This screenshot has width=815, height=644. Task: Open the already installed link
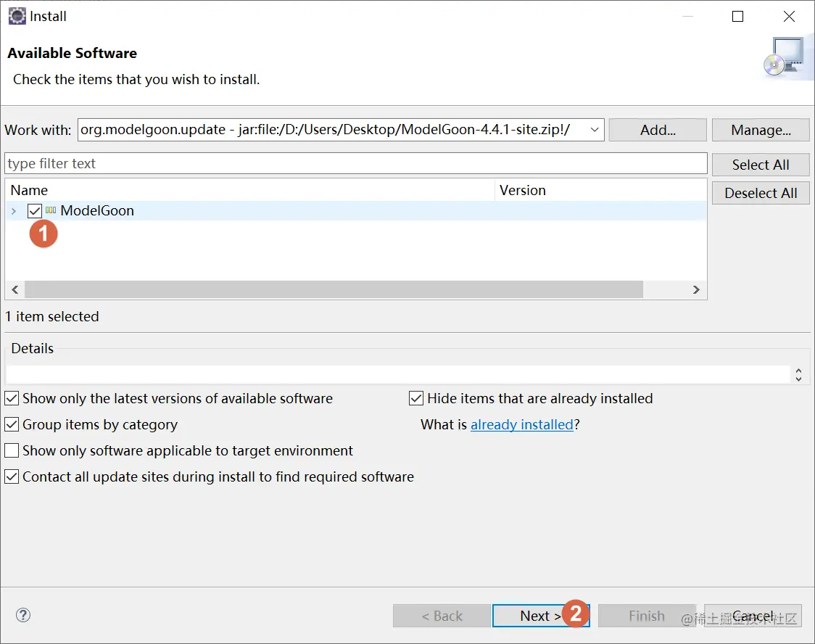(521, 425)
